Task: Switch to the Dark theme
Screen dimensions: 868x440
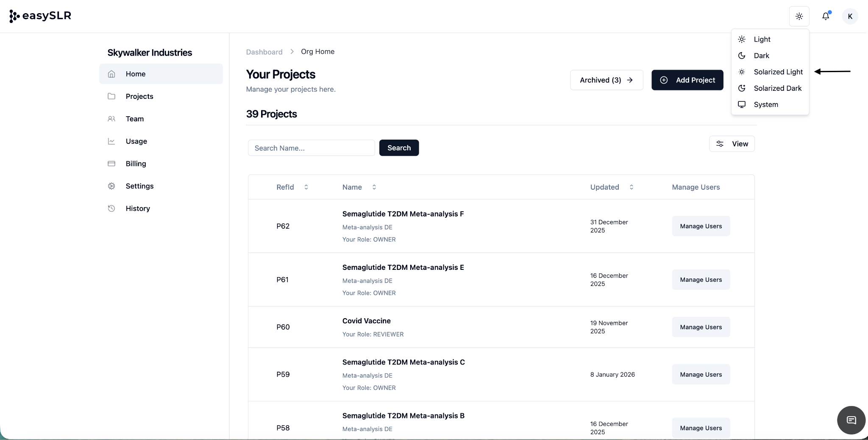Action: (761, 56)
